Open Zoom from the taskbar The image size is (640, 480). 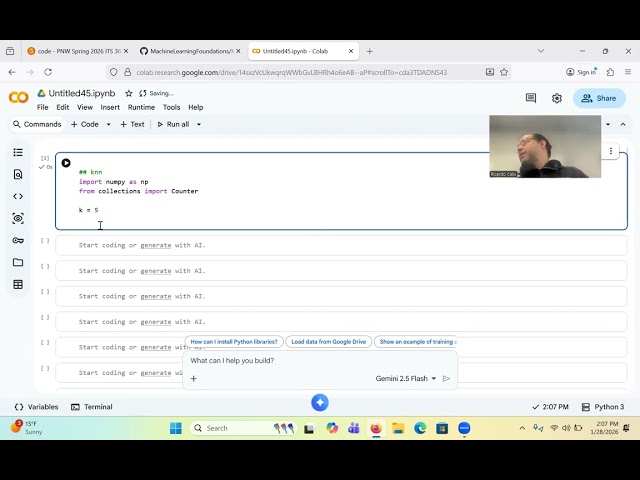point(464,428)
